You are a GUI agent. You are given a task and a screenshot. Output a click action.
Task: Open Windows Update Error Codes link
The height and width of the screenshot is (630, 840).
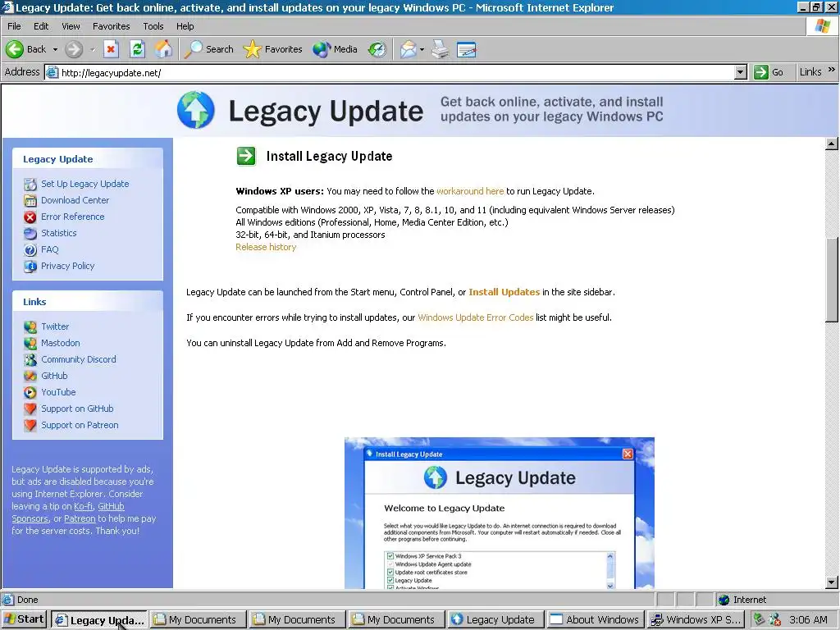476,317
